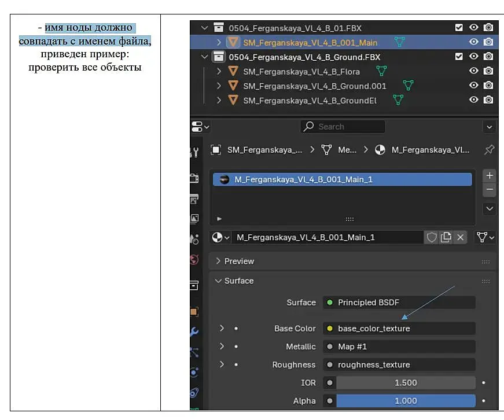Expand the Base Color sub-properties arrow

[x=222, y=329]
